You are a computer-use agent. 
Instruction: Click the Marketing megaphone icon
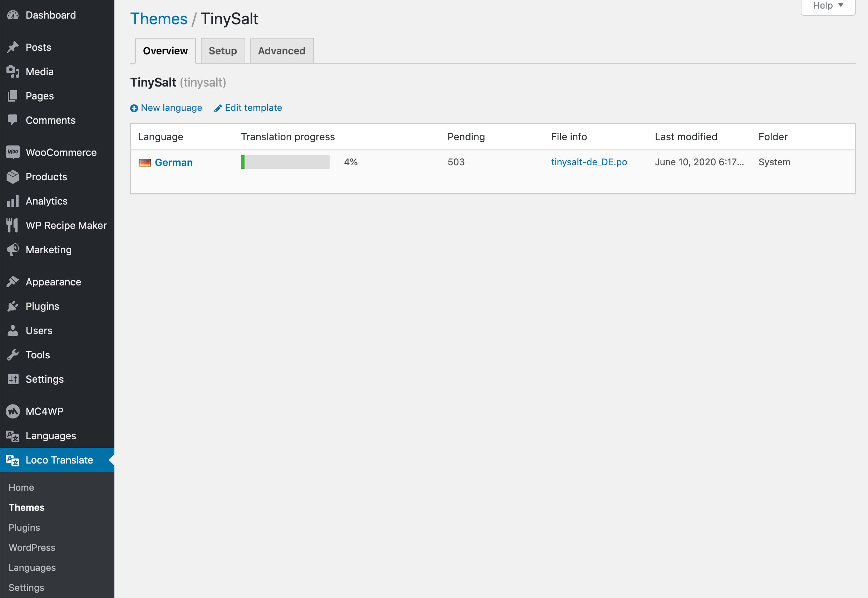click(x=13, y=250)
